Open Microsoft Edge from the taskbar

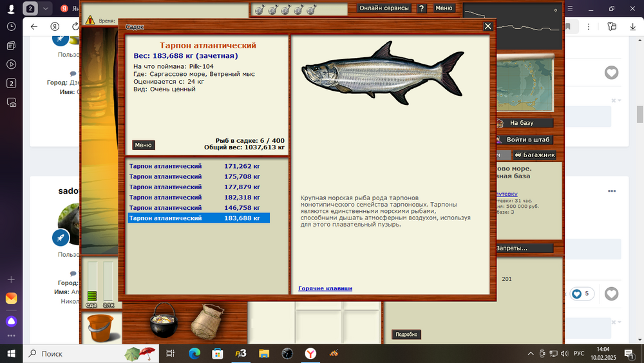pos(194,353)
